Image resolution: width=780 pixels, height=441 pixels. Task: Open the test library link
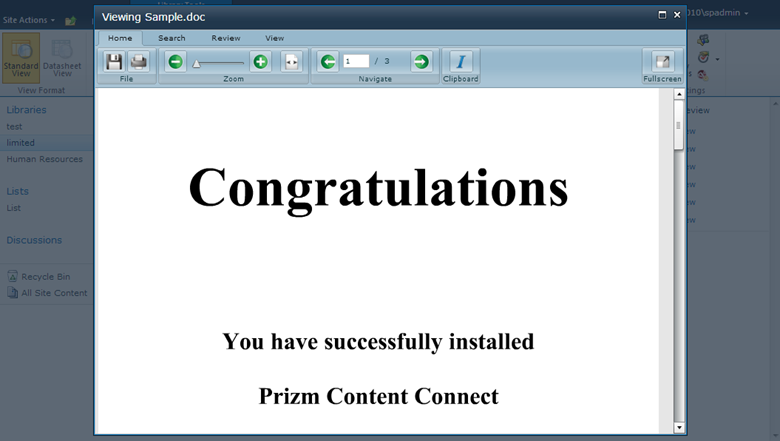[14, 127]
